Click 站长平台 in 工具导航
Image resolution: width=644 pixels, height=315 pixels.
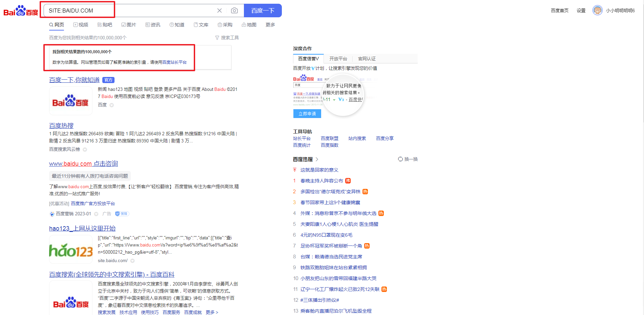tap(302, 138)
